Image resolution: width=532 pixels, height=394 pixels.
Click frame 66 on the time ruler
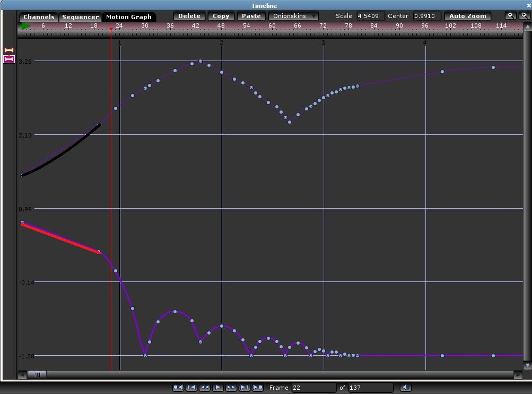pos(298,26)
